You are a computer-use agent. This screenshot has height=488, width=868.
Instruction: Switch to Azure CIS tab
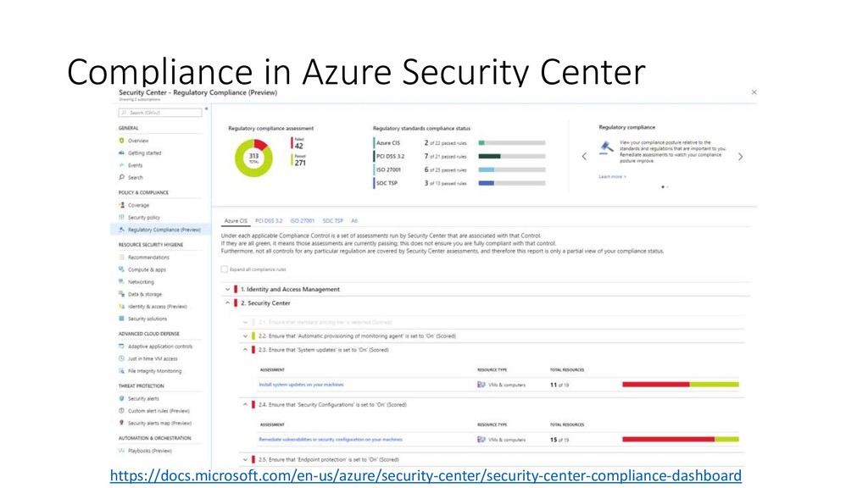point(236,220)
